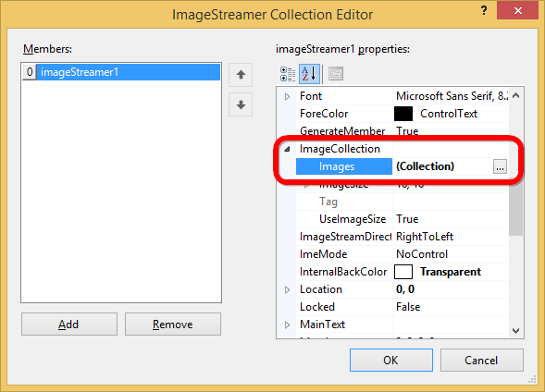Click the property grid scrollbar thumb
The height and width of the screenshot is (392, 545).
point(515,208)
